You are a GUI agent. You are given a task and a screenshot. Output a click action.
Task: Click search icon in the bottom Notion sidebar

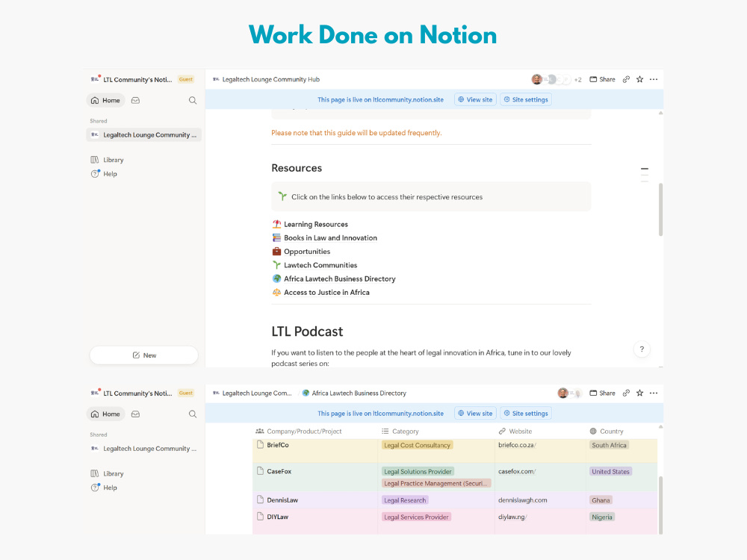point(193,414)
